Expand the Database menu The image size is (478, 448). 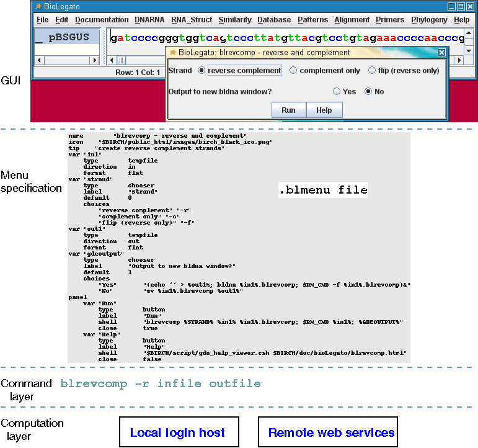[274, 20]
